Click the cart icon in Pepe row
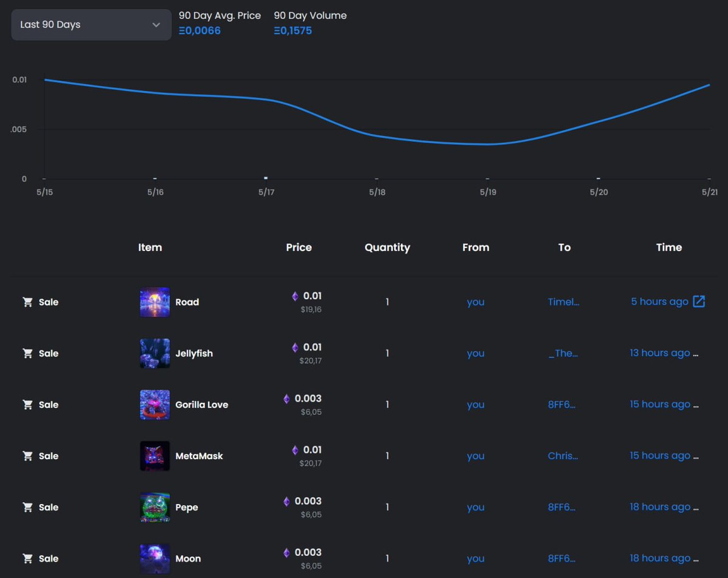Screen dimensions: 728x578 [x=27, y=507]
